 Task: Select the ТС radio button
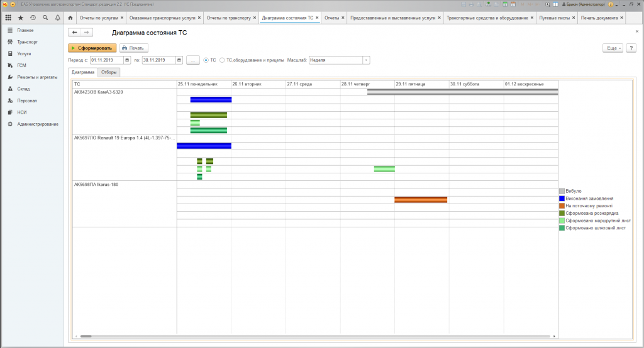[x=206, y=60]
